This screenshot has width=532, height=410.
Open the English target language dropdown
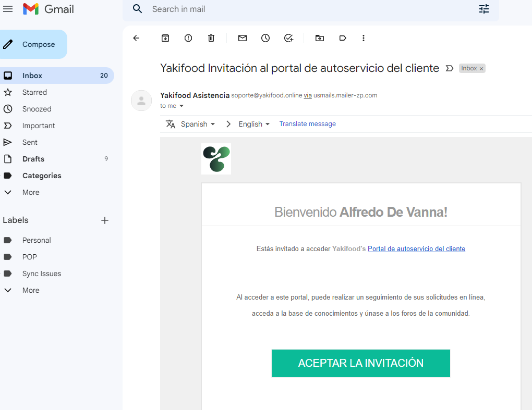coord(254,124)
